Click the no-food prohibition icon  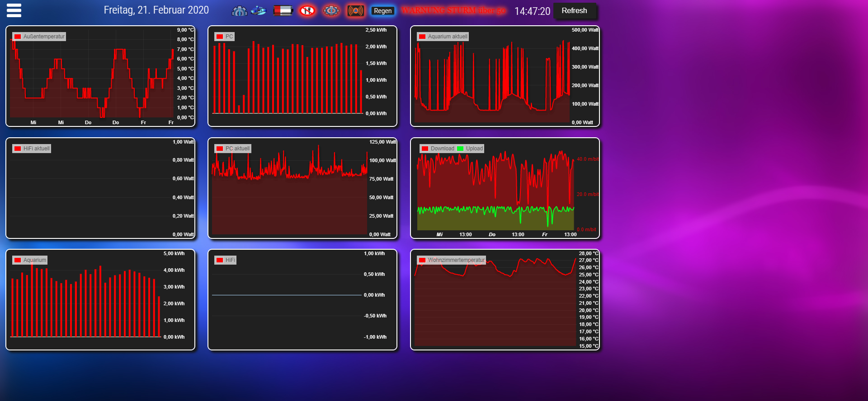tap(307, 11)
